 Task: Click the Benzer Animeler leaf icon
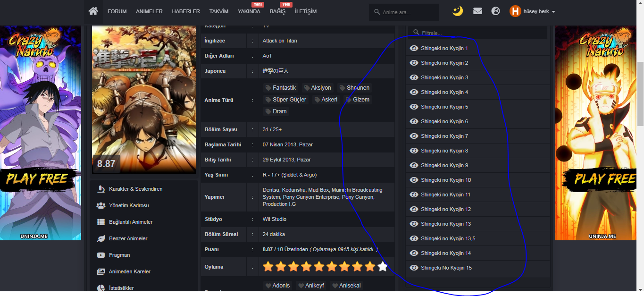[100, 238]
